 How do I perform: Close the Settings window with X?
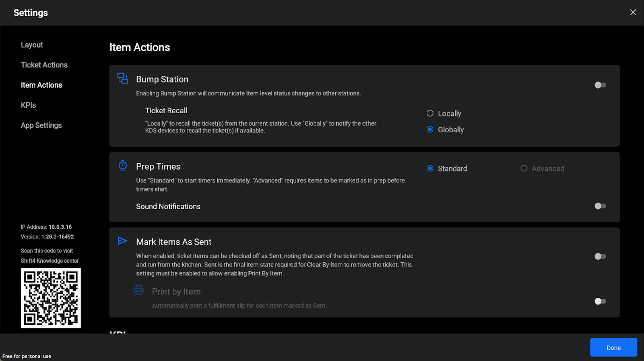pyautogui.click(x=633, y=12)
